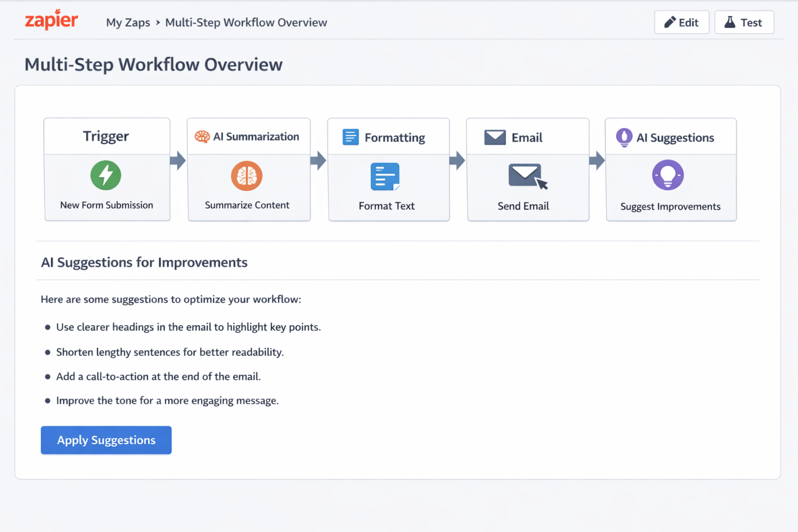Open the New Form Submission label

(x=107, y=205)
